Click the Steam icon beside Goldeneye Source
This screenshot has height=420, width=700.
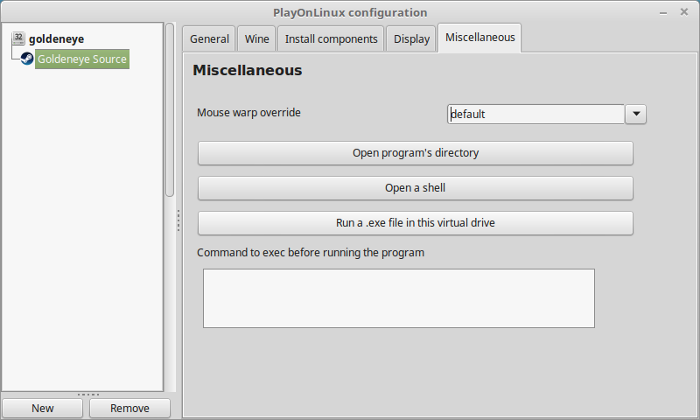tap(27, 58)
